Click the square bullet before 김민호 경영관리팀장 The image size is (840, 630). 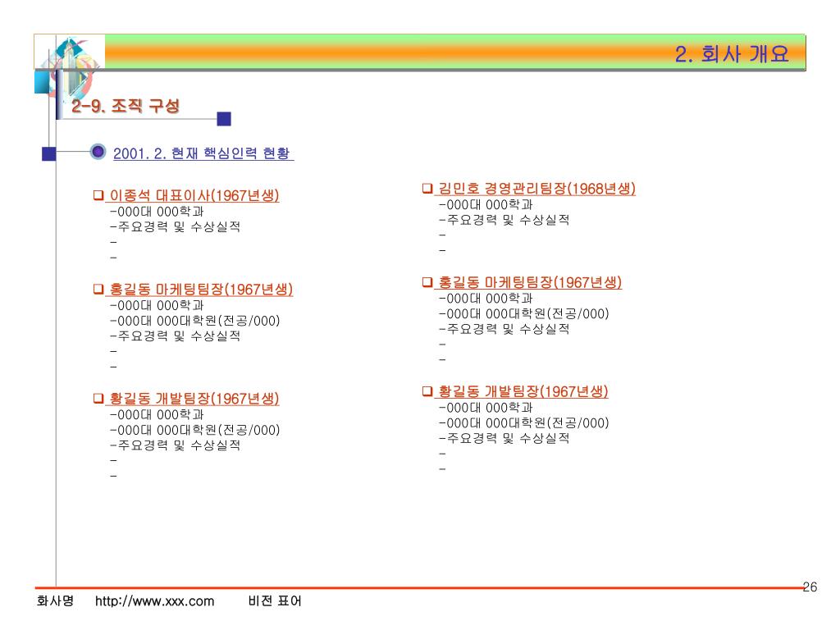tap(427, 188)
